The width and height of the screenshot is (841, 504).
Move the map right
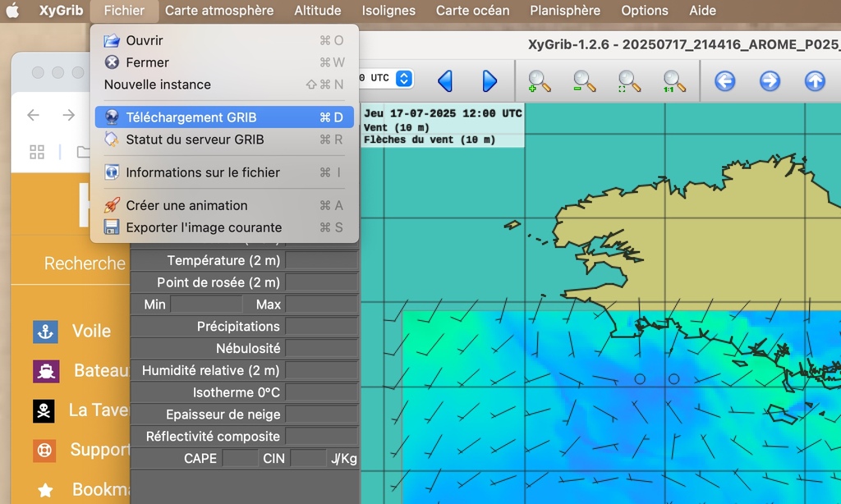[770, 81]
